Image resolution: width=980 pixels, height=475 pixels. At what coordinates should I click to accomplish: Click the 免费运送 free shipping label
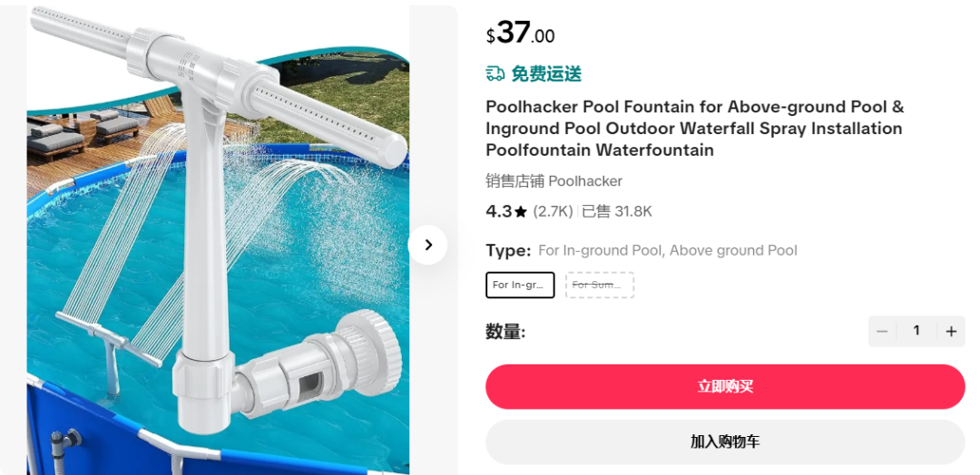546,73
